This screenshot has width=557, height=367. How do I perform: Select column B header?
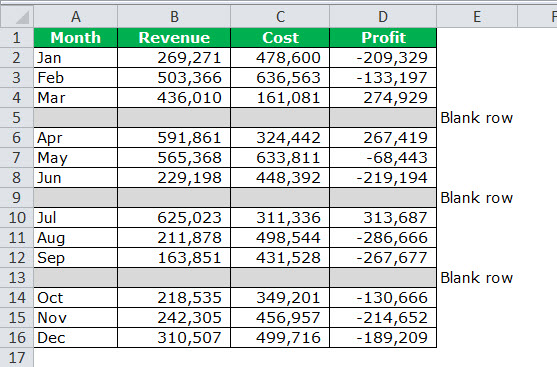pos(174,16)
